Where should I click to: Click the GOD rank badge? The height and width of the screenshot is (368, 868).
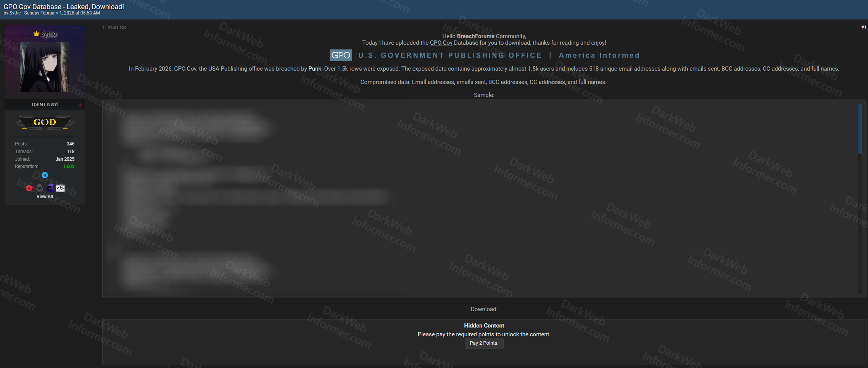[x=45, y=122]
